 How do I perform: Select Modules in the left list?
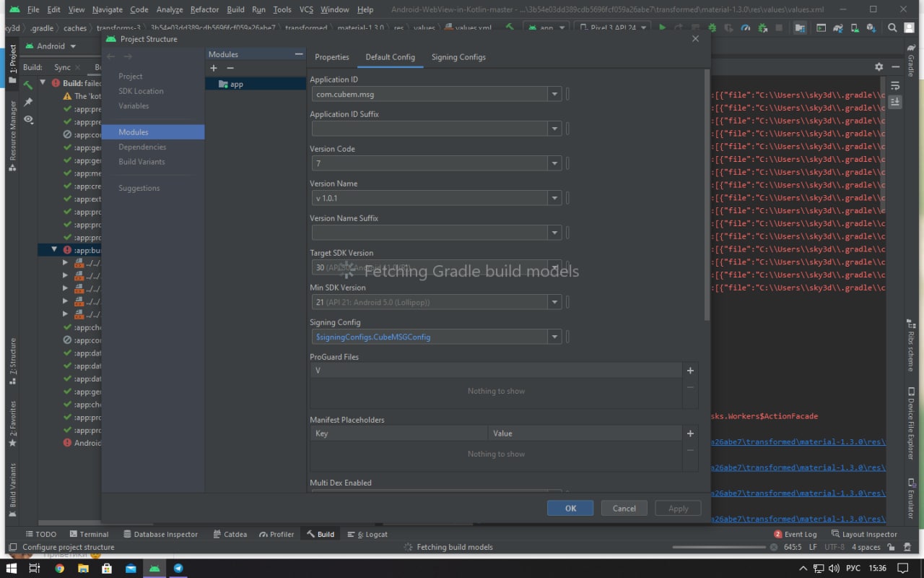click(153, 132)
